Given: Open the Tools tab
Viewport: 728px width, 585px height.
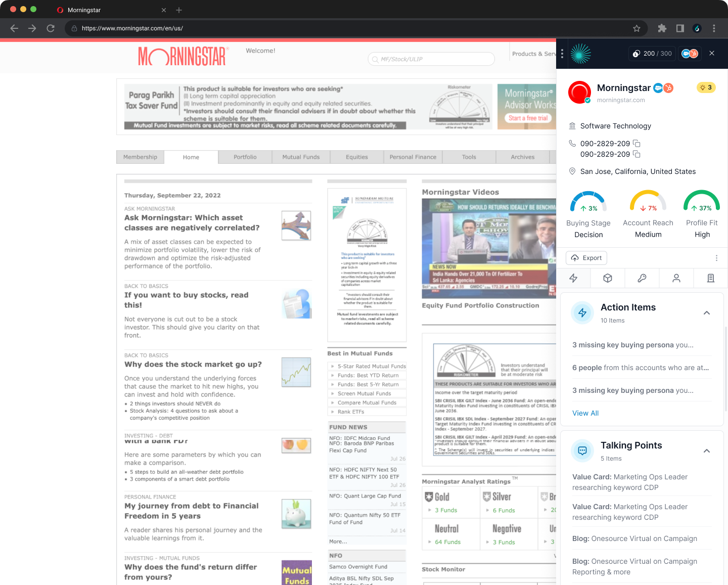Looking at the screenshot, I should pos(469,157).
